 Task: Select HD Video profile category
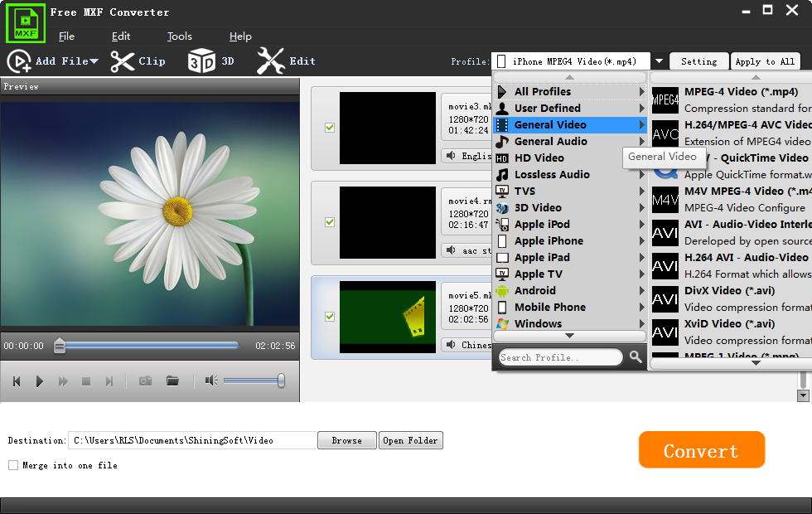point(539,158)
